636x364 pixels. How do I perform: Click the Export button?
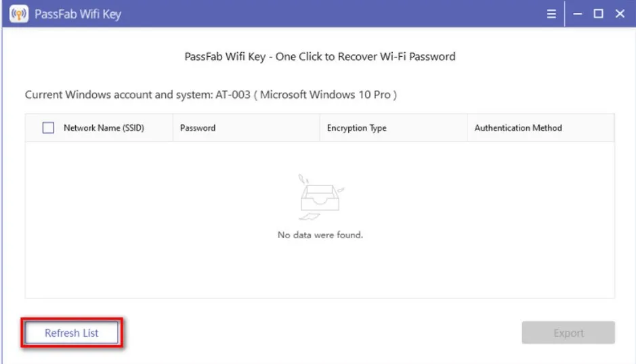pyautogui.click(x=568, y=333)
